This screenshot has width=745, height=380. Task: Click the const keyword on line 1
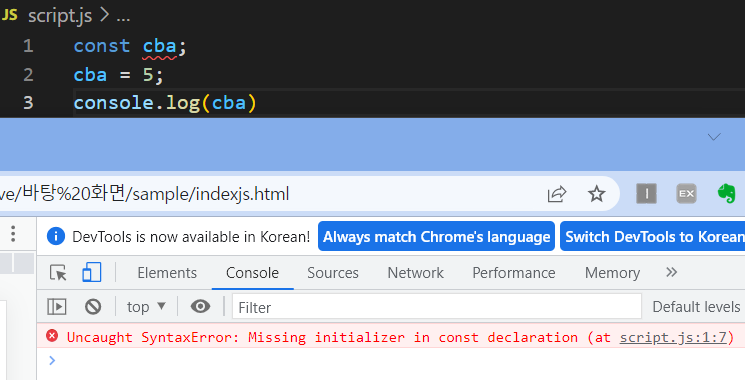(102, 46)
